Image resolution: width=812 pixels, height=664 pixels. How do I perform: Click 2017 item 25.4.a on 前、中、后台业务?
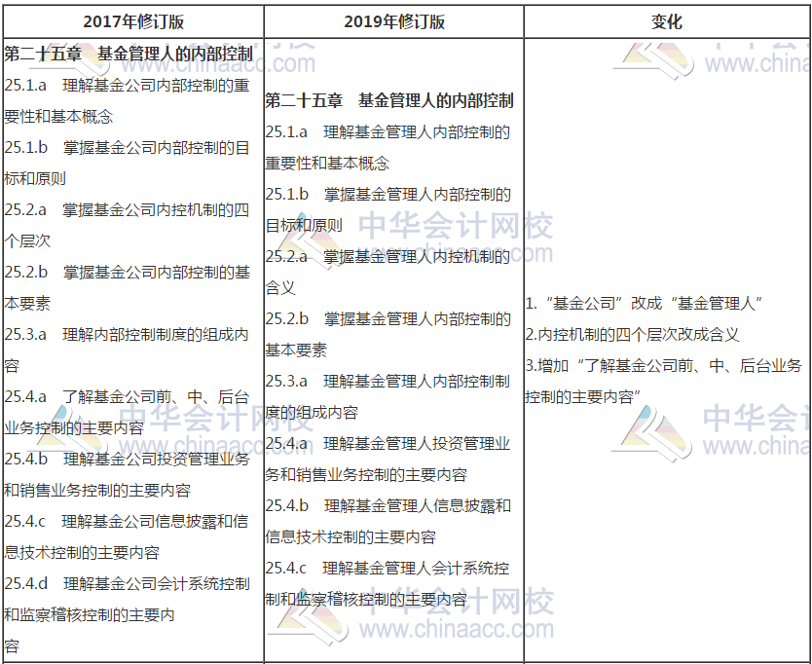[127, 412]
